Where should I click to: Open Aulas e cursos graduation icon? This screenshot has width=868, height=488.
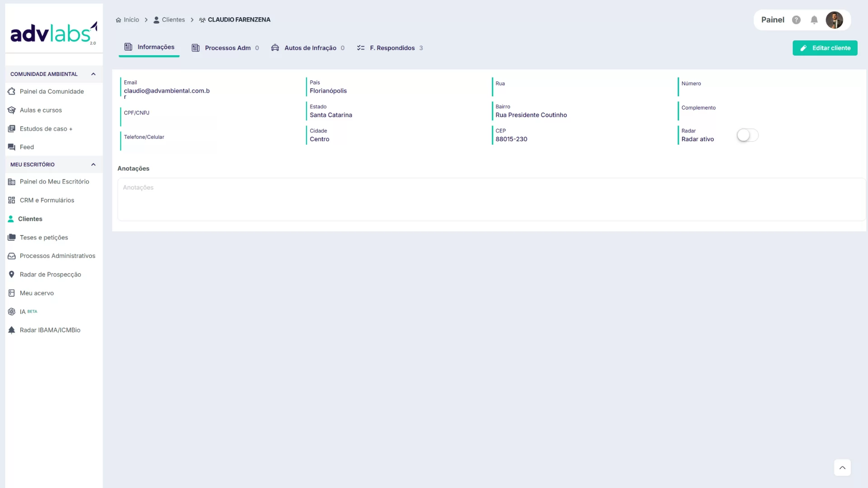(12, 110)
